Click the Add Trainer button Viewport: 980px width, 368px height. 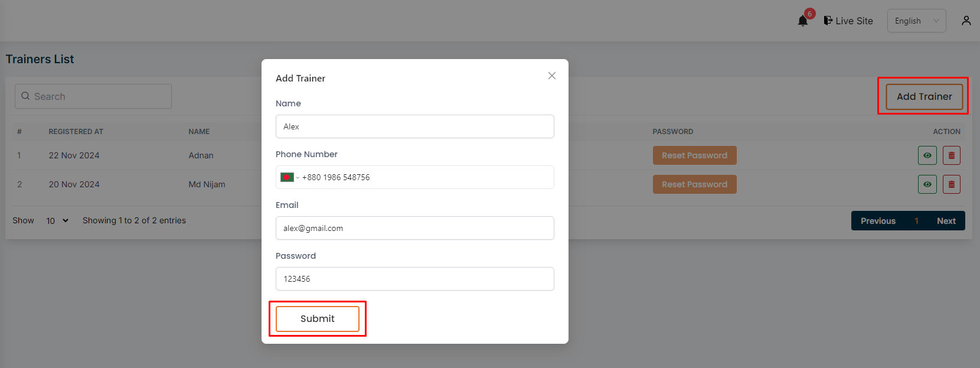point(923,96)
